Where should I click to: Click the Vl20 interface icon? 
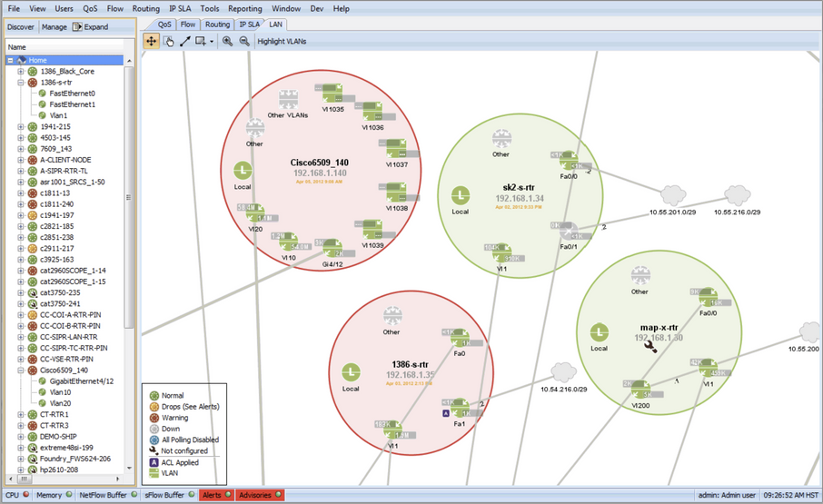point(255,212)
